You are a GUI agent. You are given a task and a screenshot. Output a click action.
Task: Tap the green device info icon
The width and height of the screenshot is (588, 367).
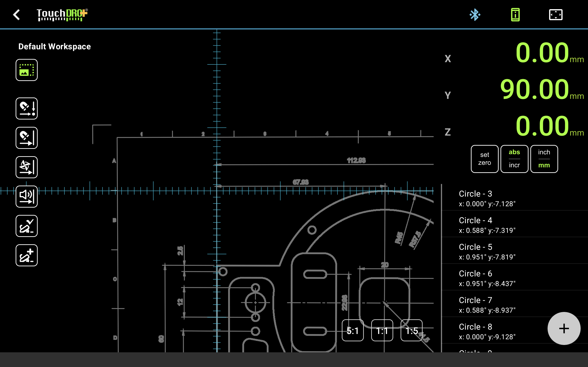[515, 14]
